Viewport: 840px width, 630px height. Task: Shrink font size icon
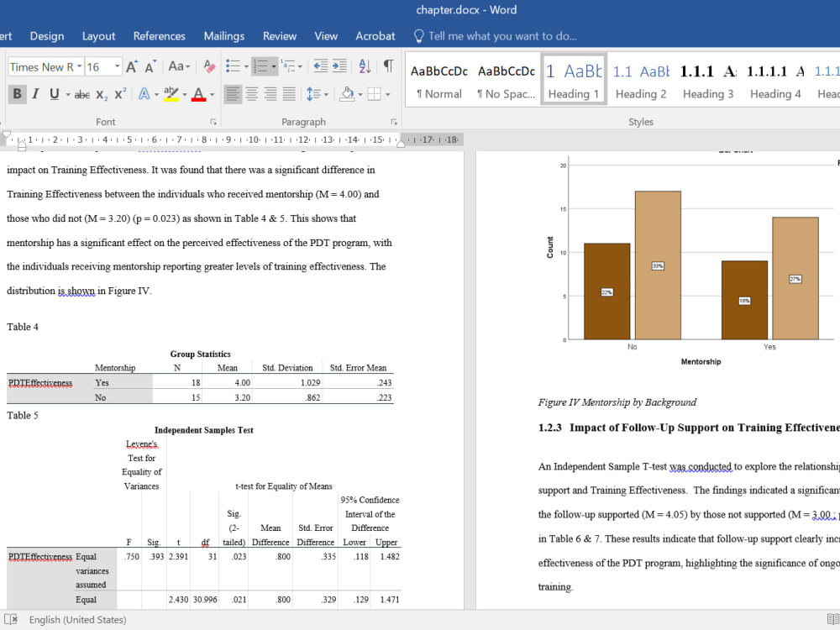click(150, 66)
